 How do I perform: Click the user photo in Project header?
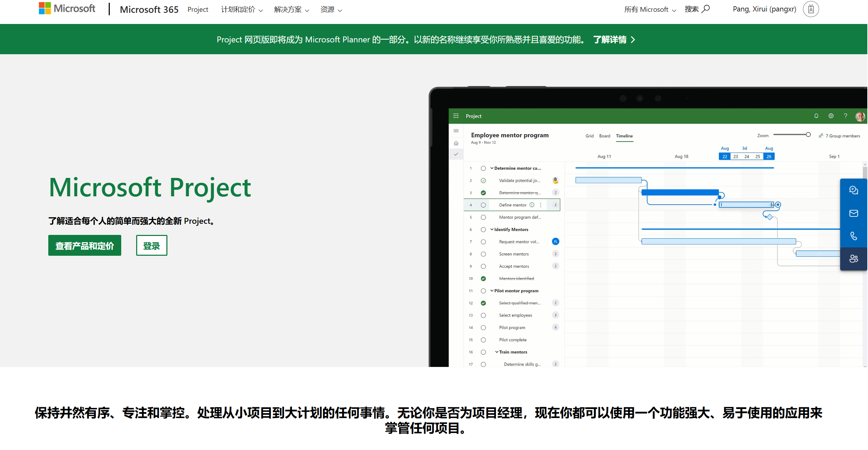pyautogui.click(x=860, y=116)
